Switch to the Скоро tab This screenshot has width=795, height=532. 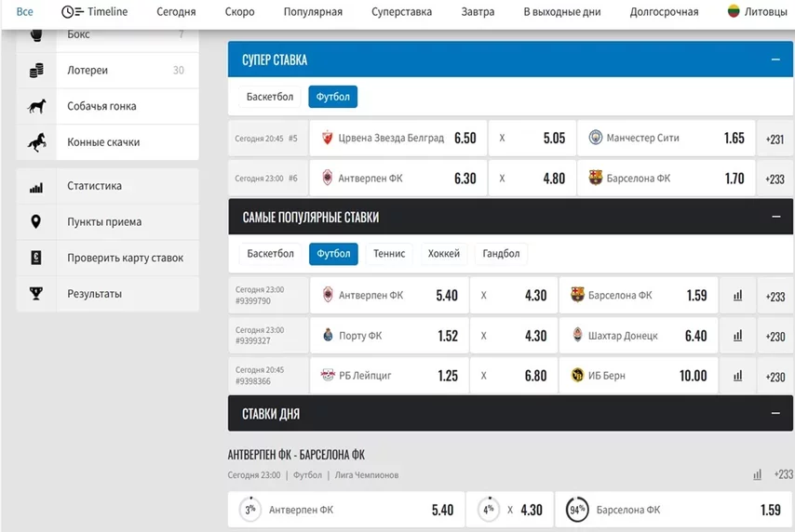pos(240,12)
